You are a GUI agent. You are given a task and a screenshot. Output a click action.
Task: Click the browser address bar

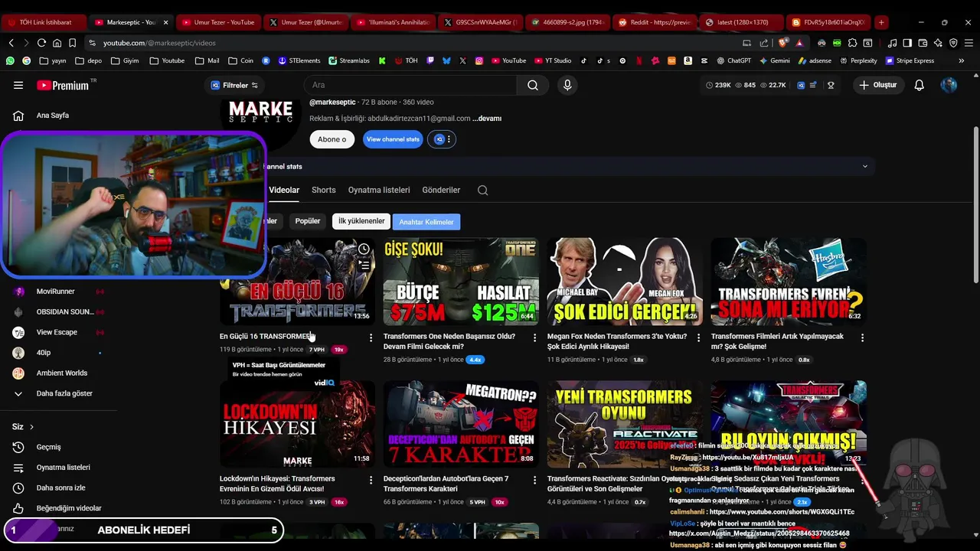click(x=413, y=43)
